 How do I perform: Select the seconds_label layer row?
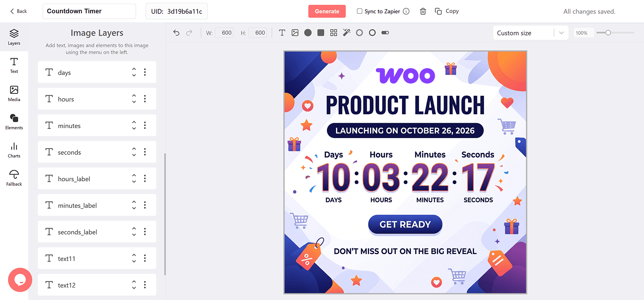[x=97, y=232]
